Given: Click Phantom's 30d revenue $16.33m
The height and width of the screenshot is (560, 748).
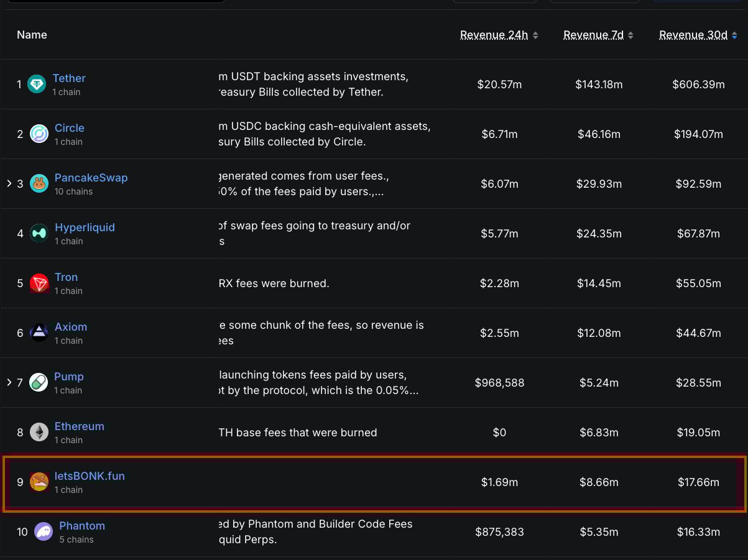Looking at the screenshot, I should [698, 532].
